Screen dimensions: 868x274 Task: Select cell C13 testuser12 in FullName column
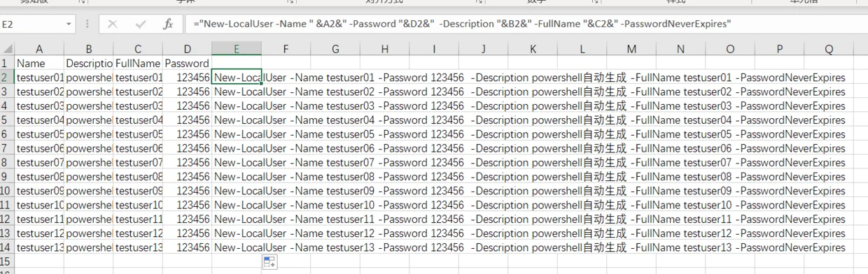[138, 233]
